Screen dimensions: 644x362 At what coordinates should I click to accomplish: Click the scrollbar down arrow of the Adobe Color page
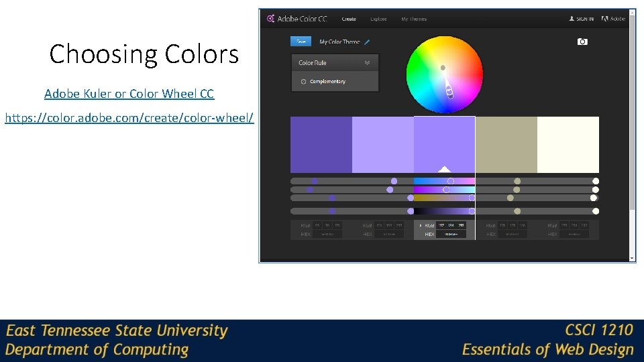coord(632,258)
